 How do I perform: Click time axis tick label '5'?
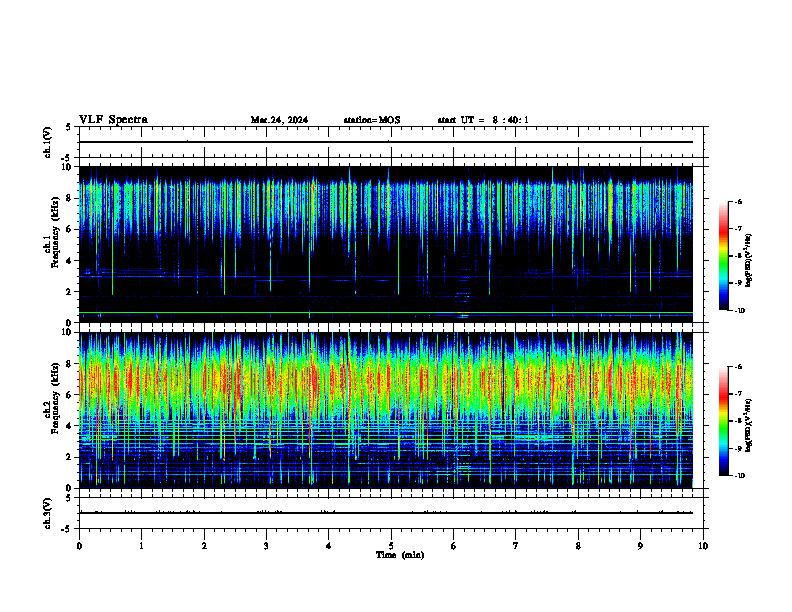[391, 546]
